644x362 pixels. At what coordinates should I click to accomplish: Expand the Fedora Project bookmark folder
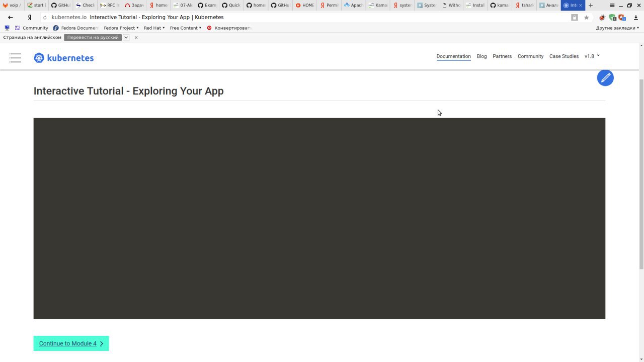tap(121, 28)
